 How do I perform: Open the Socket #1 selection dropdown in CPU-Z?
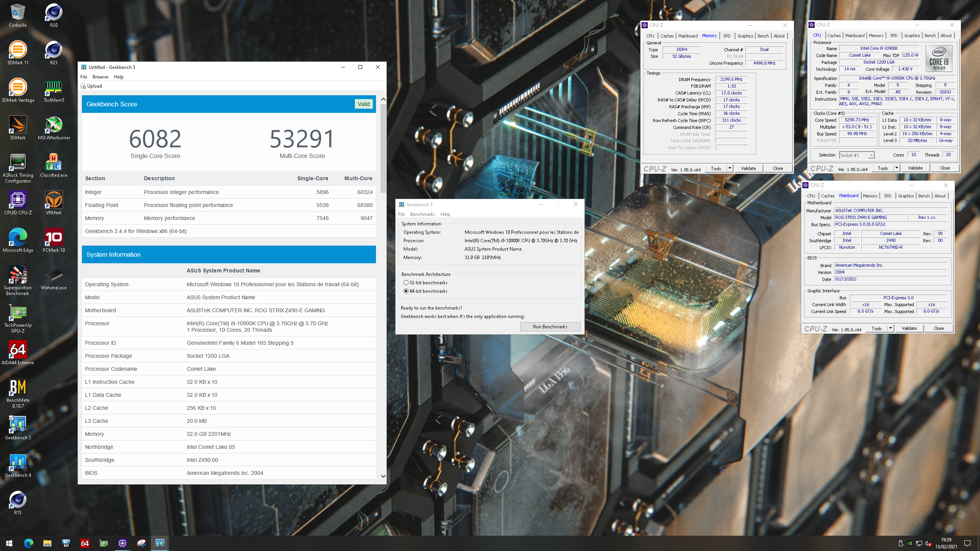pyautogui.click(x=857, y=155)
